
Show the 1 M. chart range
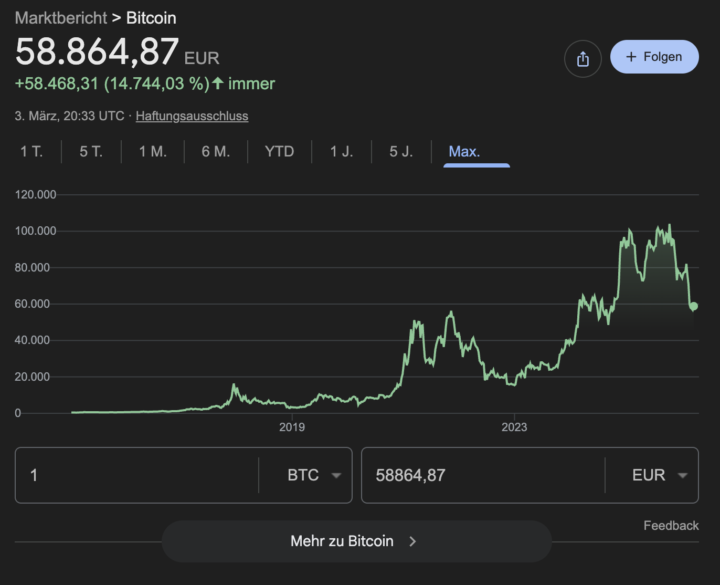point(152,152)
